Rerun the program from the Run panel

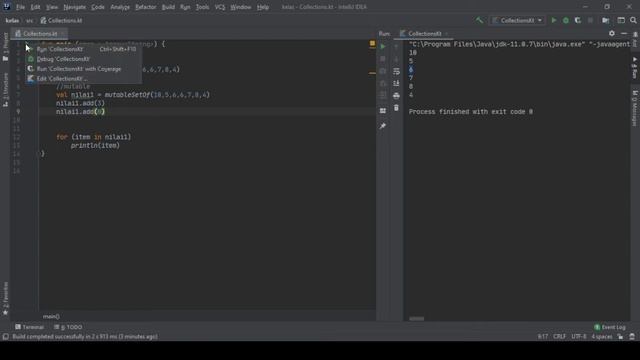tap(382, 47)
